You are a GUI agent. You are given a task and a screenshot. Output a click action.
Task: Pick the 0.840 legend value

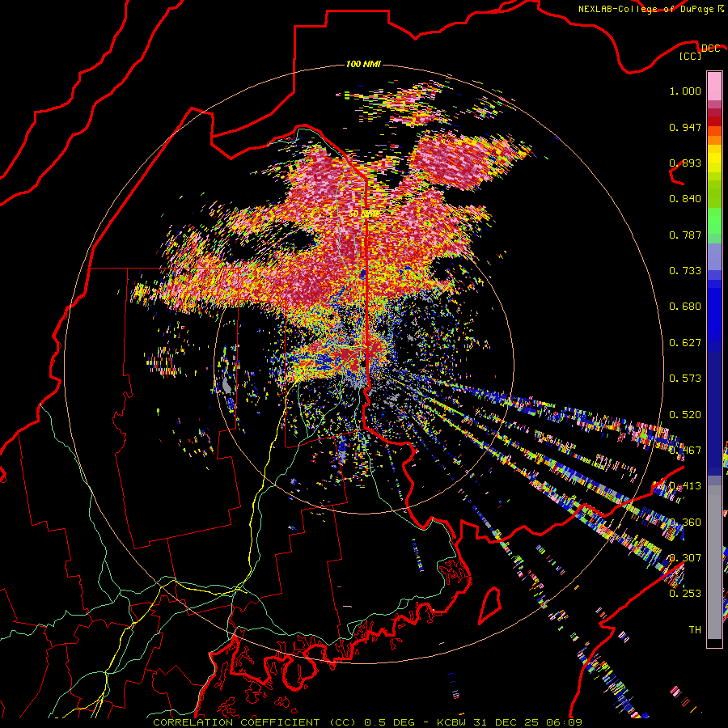pyautogui.click(x=685, y=199)
